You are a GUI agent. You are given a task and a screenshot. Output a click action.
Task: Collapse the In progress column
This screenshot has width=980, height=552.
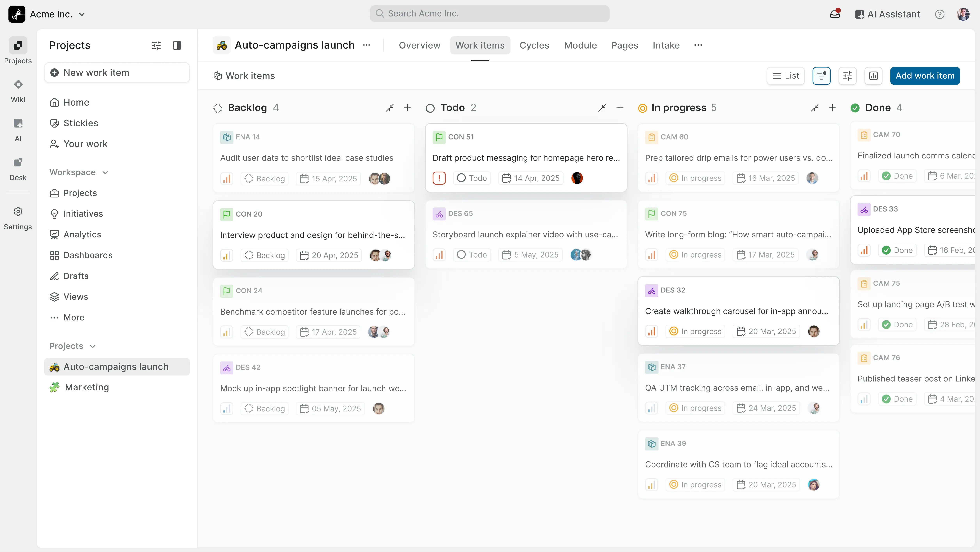[x=815, y=108]
